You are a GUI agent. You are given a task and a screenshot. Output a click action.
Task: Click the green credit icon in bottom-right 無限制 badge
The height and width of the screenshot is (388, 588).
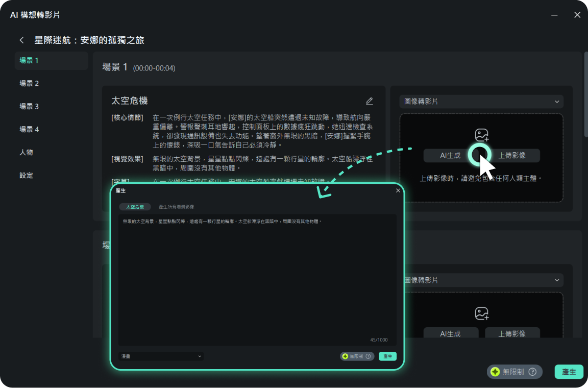496,372
